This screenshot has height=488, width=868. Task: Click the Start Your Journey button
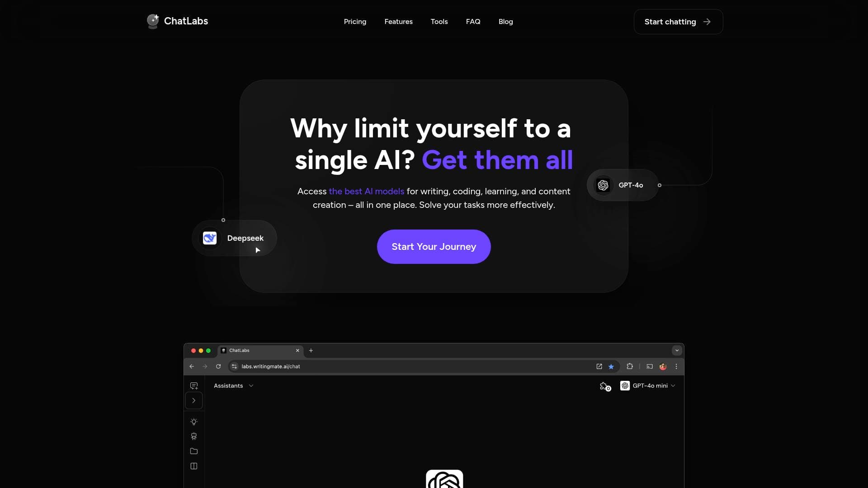pos(434,246)
